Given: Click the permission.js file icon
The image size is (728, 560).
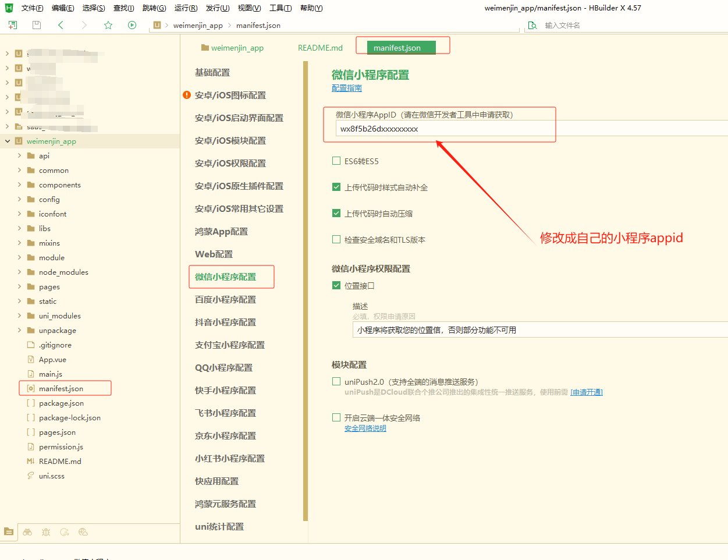Looking at the screenshot, I should tap(31, 446).
